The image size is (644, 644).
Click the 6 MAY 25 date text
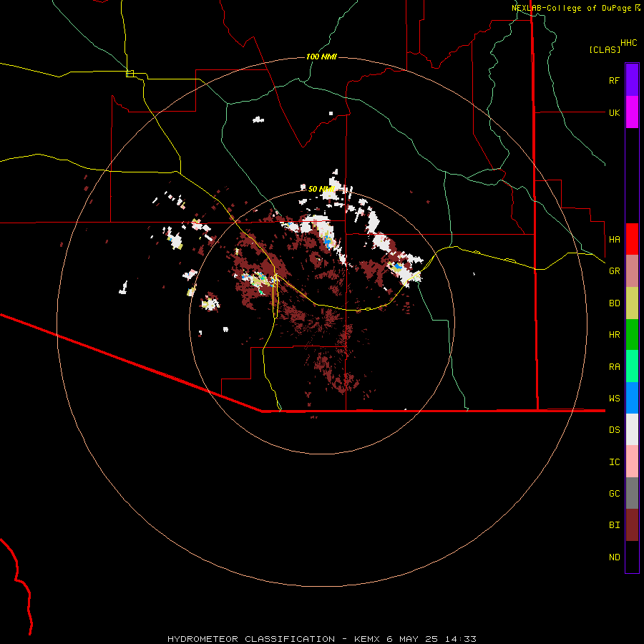412,639
